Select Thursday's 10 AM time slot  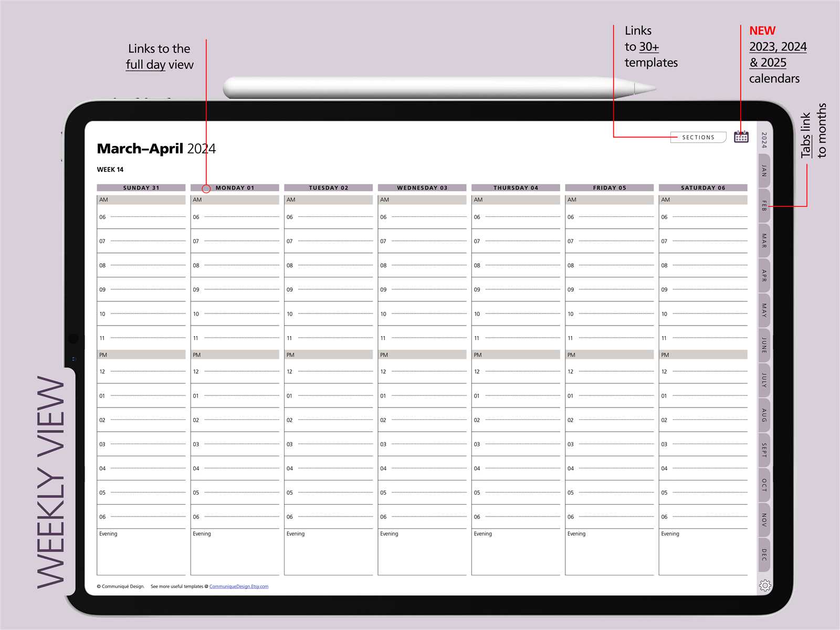click(x=516, y=314)
